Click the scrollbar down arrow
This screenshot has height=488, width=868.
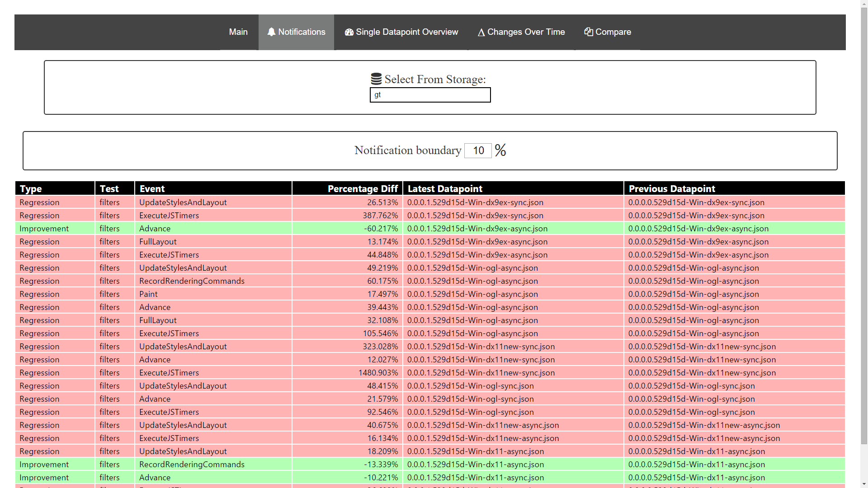pyautogui.click(x=864, y=484)
